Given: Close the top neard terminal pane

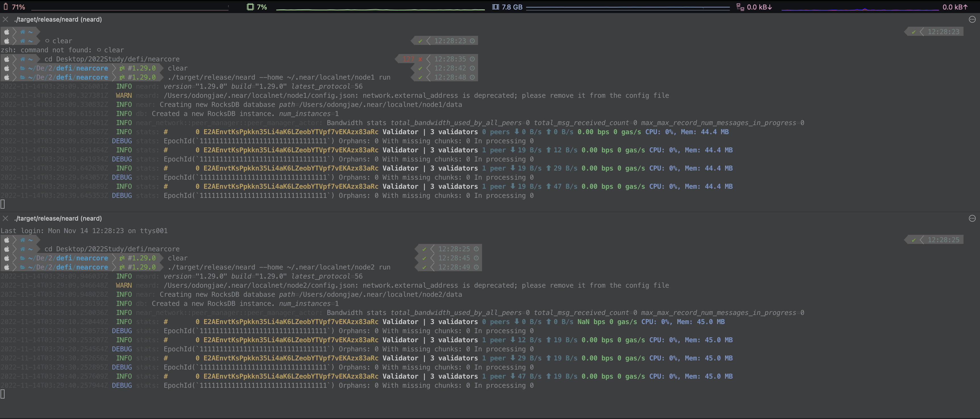Looking at the screenshot, I should [5, 19].
